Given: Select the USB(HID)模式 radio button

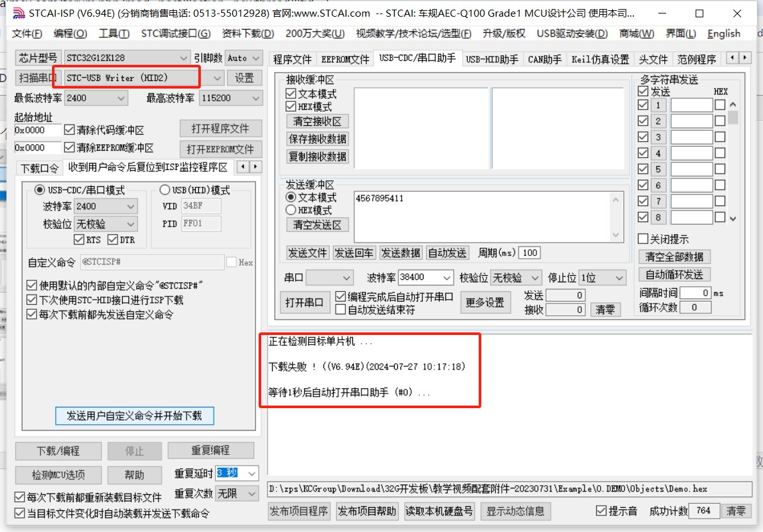Looking at the screenshot, I should click(164, 190).
